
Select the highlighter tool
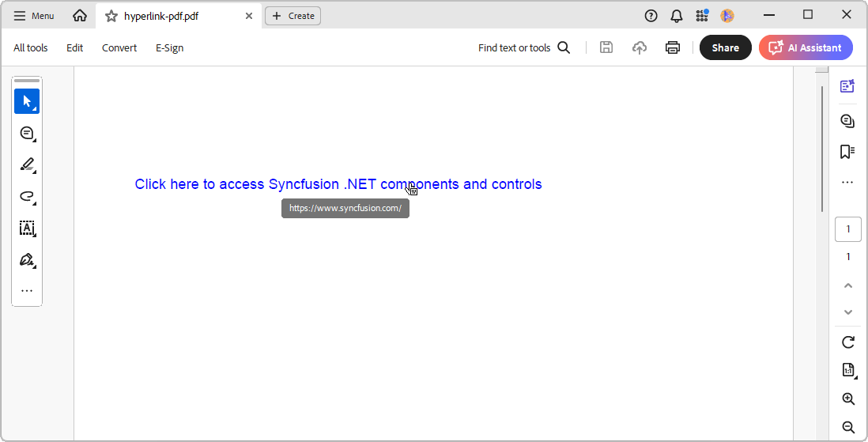coord(27,164)
